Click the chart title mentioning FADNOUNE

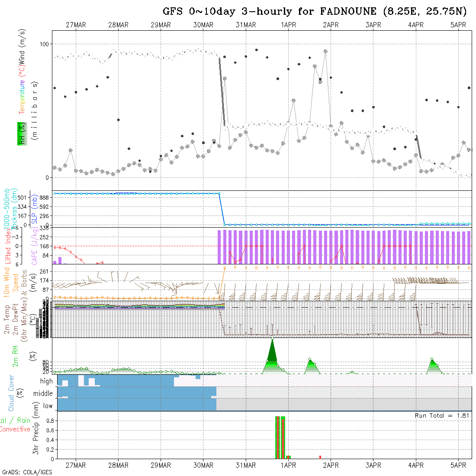click(x=315, y=11)
